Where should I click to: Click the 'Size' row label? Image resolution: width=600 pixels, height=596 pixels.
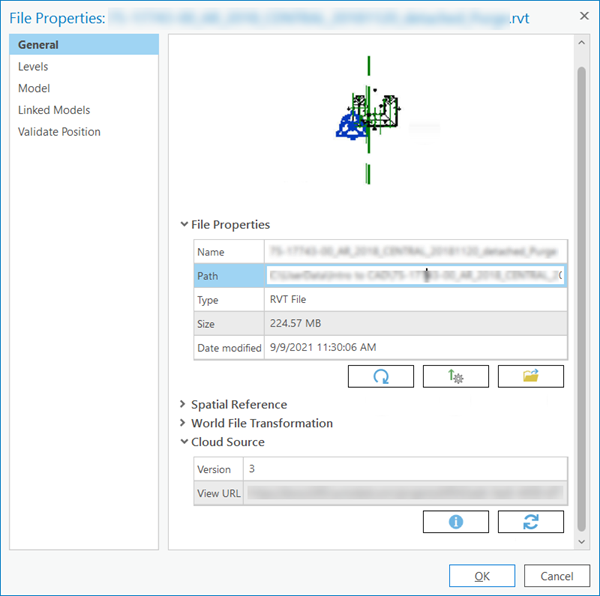point(205,324)
